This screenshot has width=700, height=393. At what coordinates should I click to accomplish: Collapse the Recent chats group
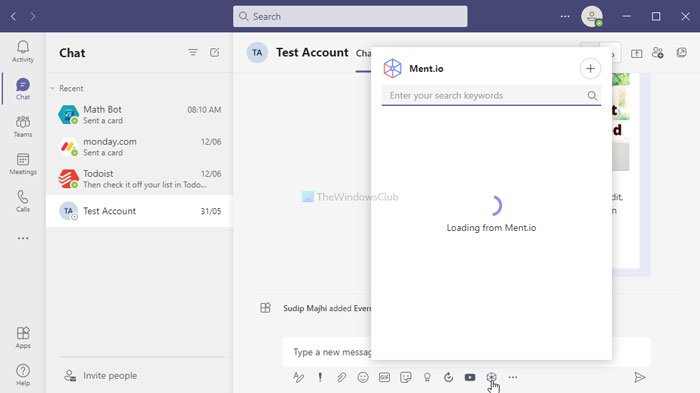pyautogui.click(x=53, y=88)
